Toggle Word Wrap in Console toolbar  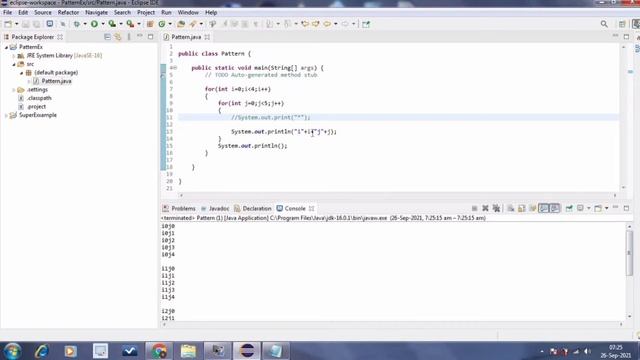coord(533,209)
